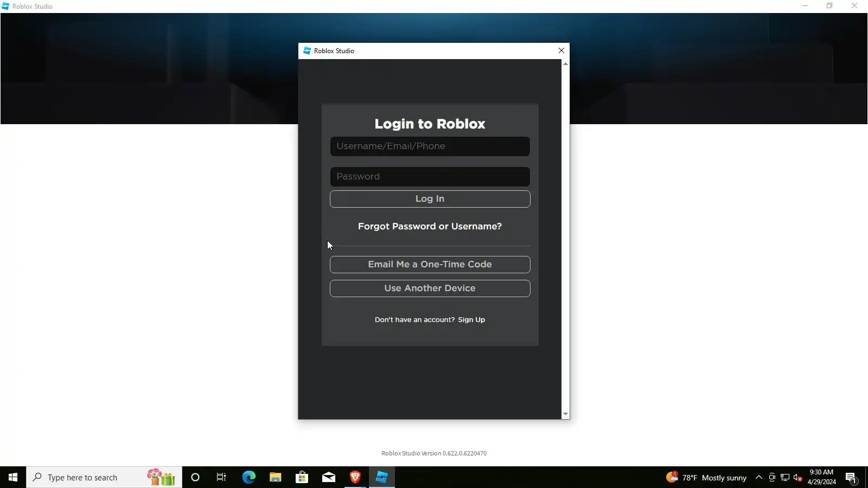Screen dimensions: 868x488
Task: Request Email Me a One-Time Code
Action: [x=430, y=265]
